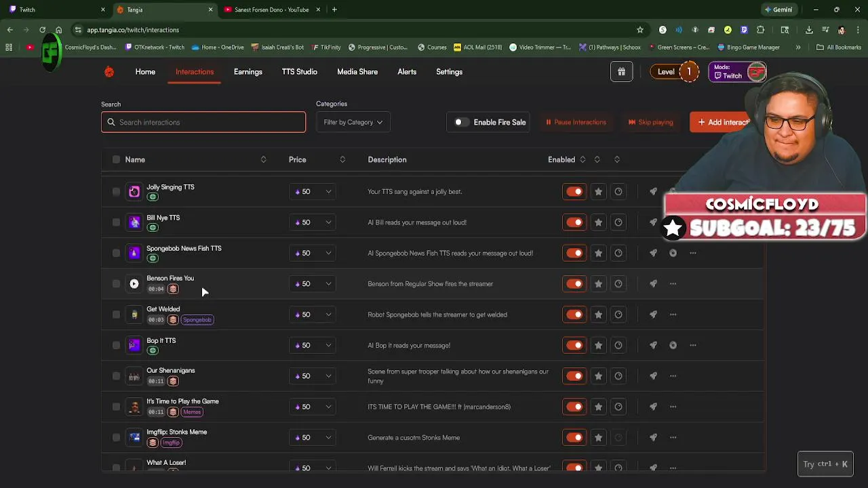Open three-dot menu for Get Welded
This screenshot has height=488, width=868.
tap(673, 314)
